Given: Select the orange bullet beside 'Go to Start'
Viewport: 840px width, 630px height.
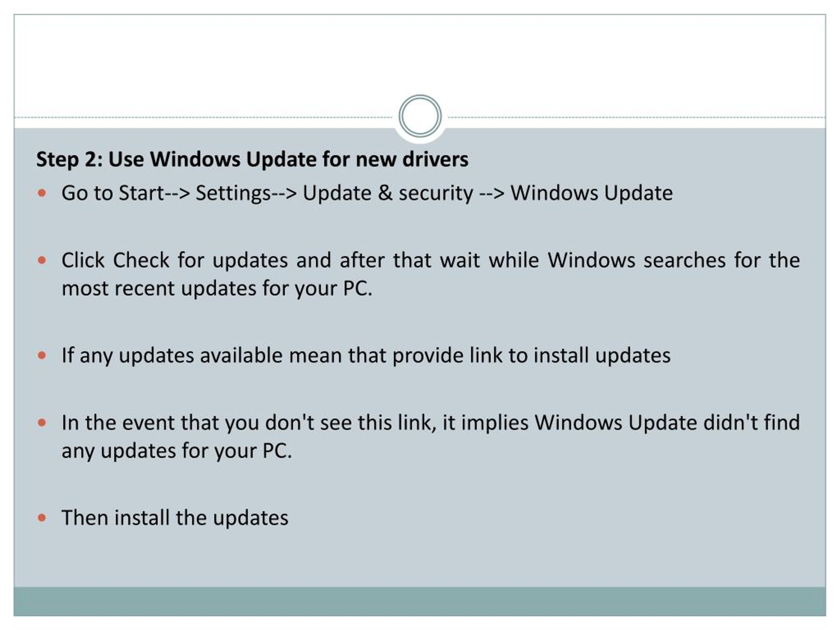Looking at the screenshot, I should [42, 193].
